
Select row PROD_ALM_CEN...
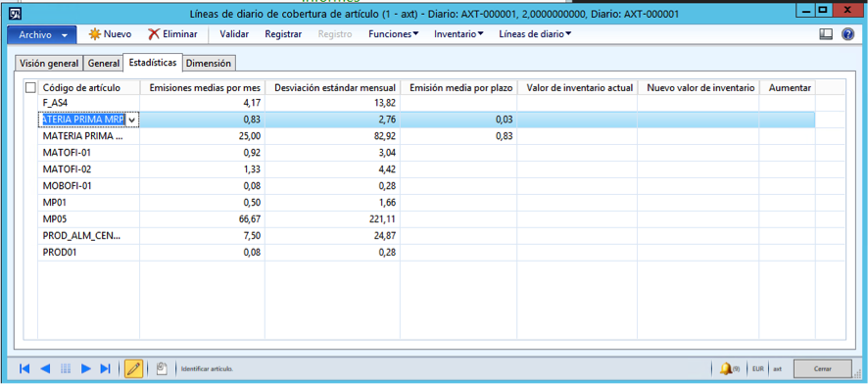tap(426, 236)
